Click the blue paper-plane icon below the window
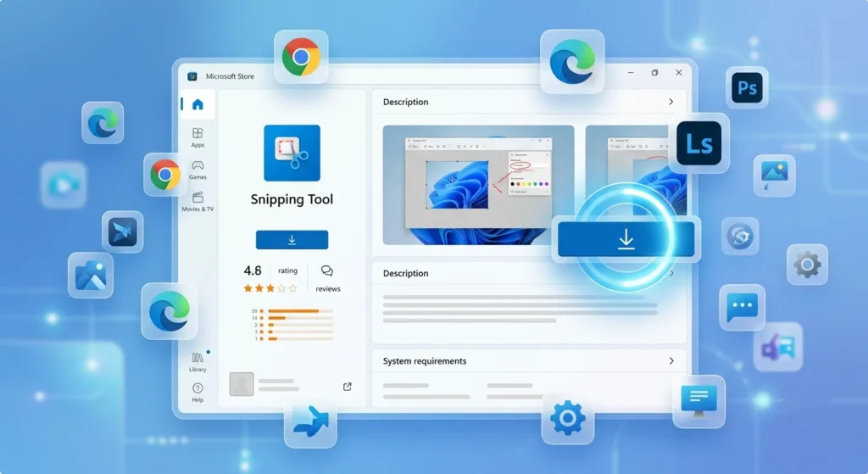The image size is (868, 474). 310,422
